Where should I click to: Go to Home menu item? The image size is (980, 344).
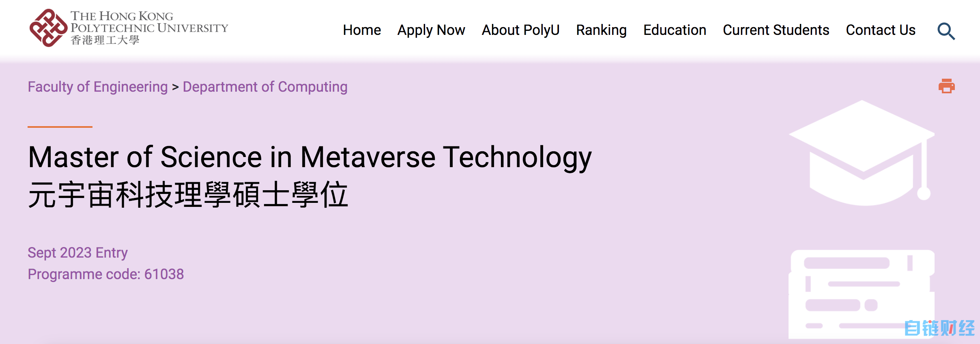point(362,30)
